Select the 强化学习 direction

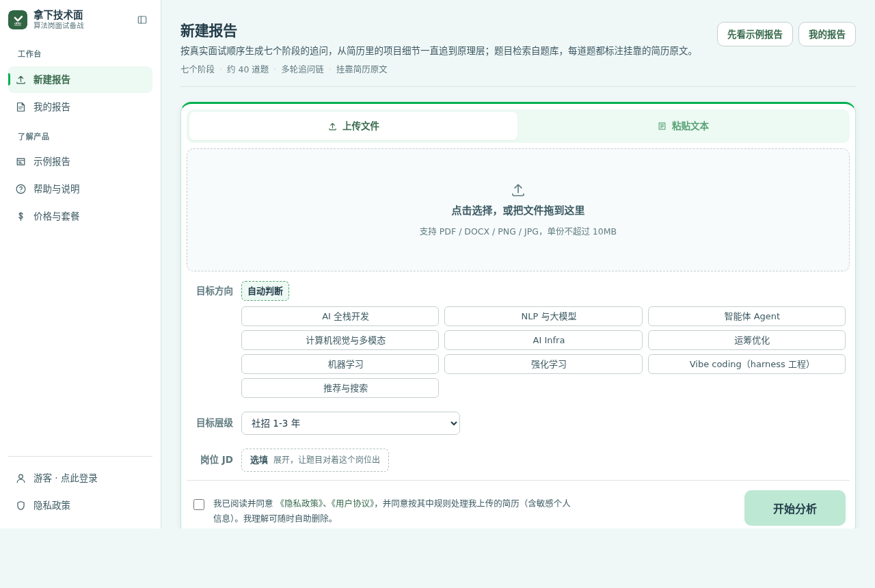543,364
